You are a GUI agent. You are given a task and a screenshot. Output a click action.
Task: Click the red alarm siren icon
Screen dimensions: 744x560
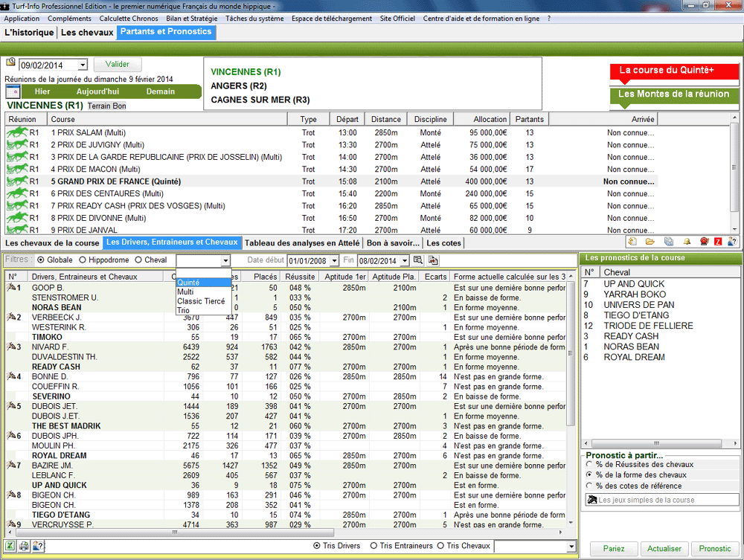click(702, 242)
